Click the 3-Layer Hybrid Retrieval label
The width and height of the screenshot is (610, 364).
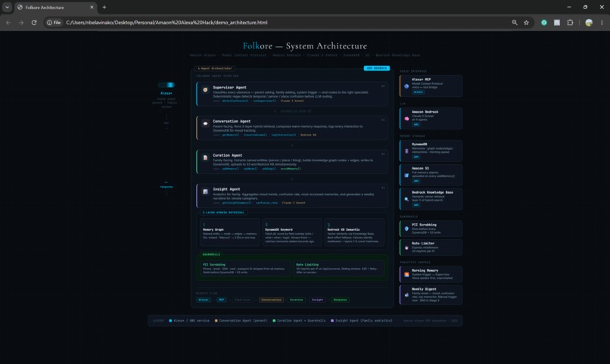(x=223, y=213)
